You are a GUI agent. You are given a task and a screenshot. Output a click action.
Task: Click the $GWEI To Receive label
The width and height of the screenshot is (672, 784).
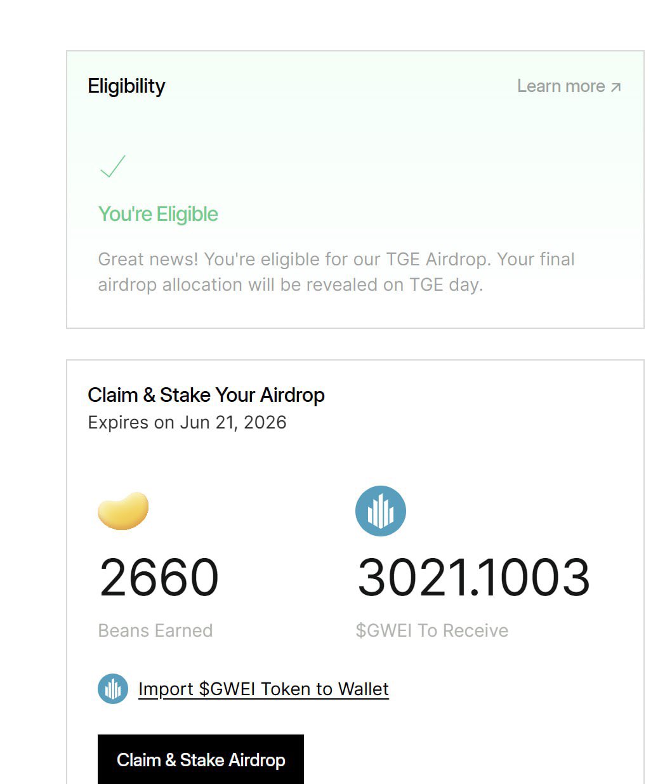(432, 630)
